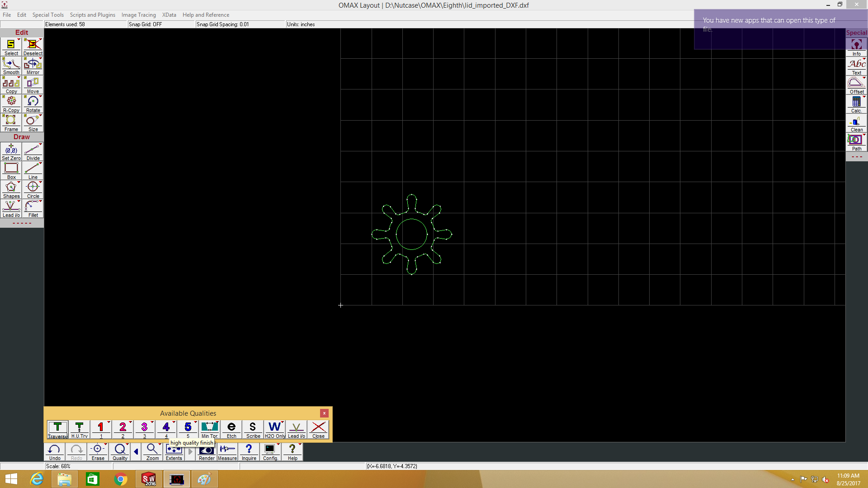
Task: Open Config. settings
Action: click(x=270, y=452)
